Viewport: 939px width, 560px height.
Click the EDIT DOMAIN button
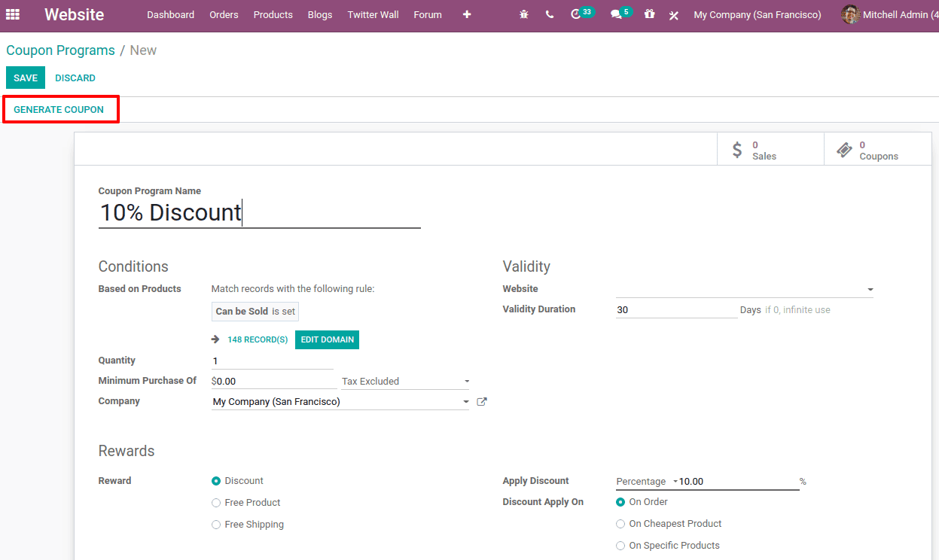tap(327, 339)
